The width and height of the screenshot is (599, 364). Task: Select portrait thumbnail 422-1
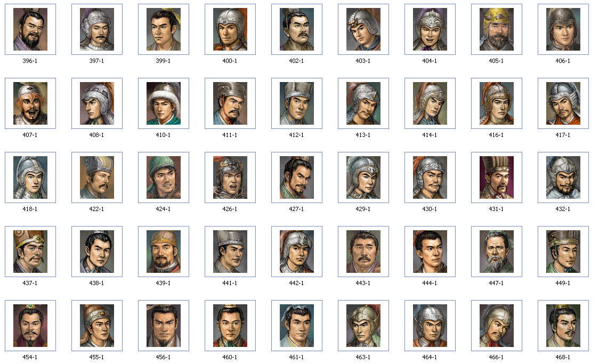tap(97, 177)
